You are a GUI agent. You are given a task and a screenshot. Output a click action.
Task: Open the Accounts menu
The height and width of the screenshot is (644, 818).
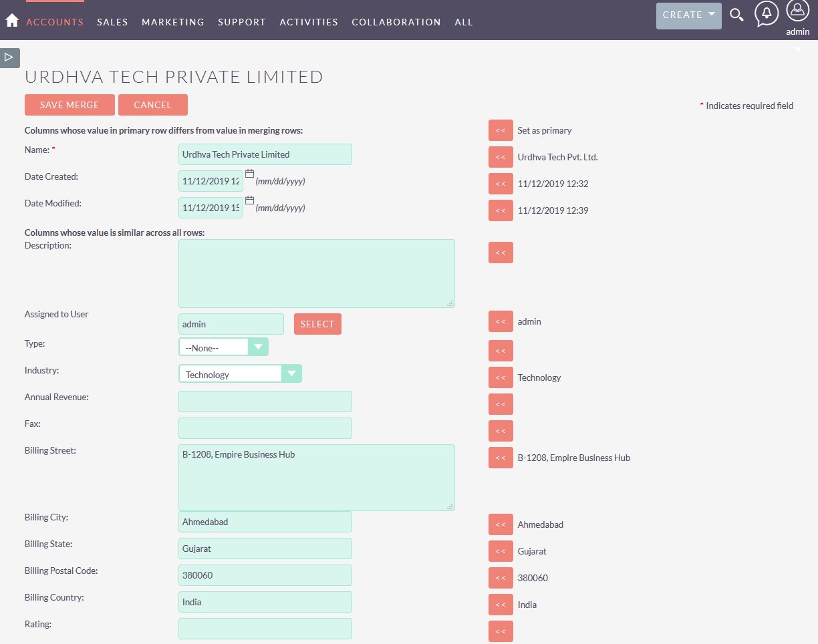click(x=55, y=22)
